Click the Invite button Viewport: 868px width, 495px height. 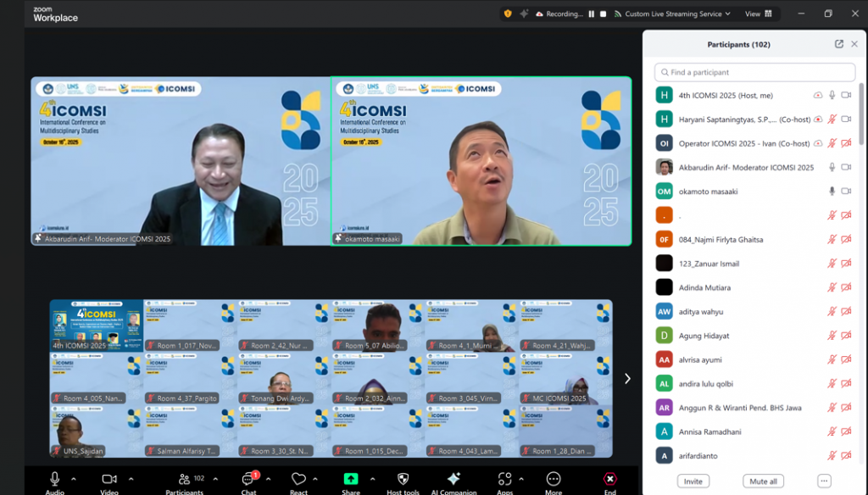(x=693, y=481)
